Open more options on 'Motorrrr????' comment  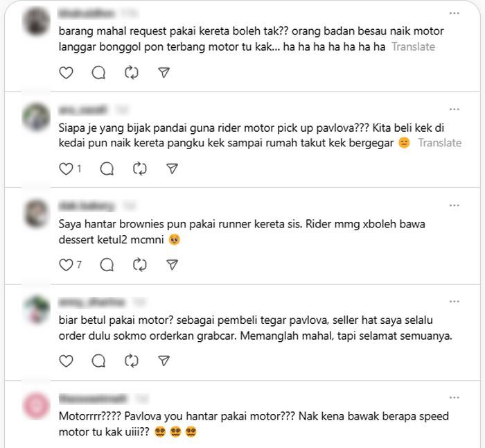coord(454,397)
